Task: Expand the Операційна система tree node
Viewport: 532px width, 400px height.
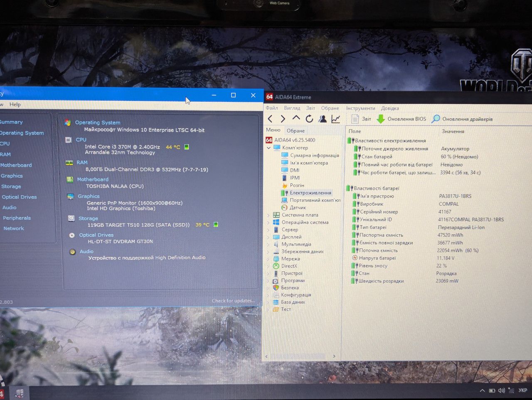Action: (x=268, y=223)
